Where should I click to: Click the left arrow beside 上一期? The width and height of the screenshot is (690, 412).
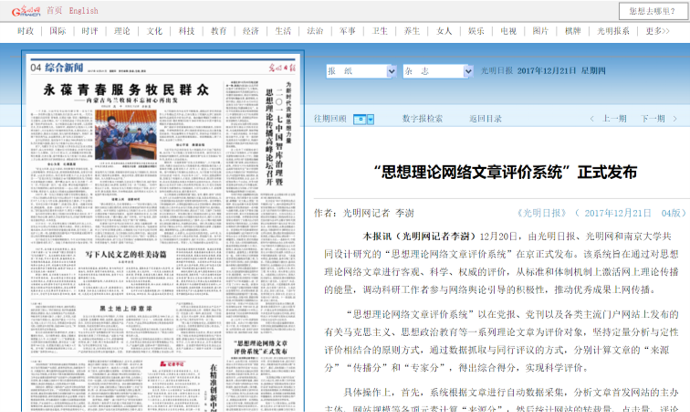[x=592, y=118]
